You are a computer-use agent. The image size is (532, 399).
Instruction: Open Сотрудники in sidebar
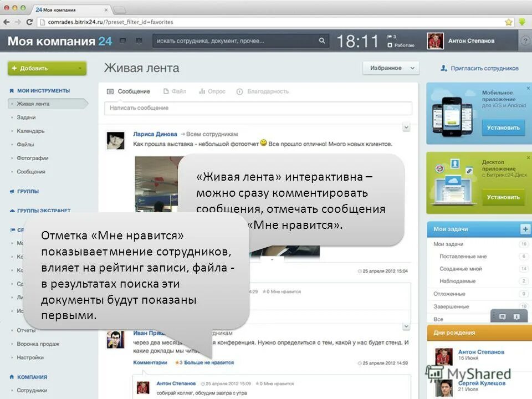click(x=32, y=390)
